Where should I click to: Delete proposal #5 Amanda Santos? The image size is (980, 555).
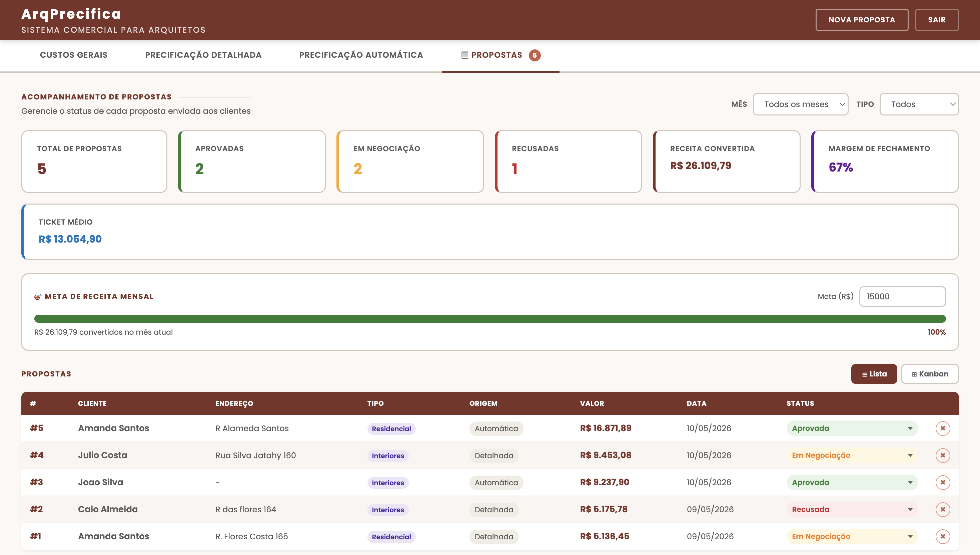pyautogui.click(x=943, y=428)
